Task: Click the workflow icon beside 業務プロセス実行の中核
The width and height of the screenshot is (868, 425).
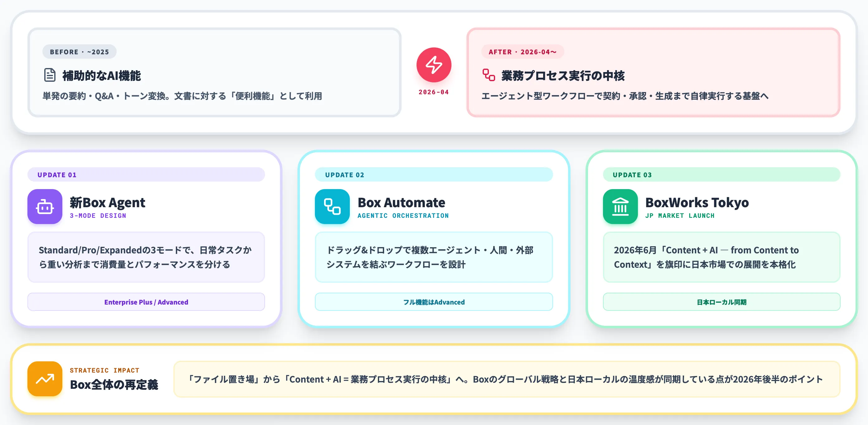Action: [x=489, y=75]
